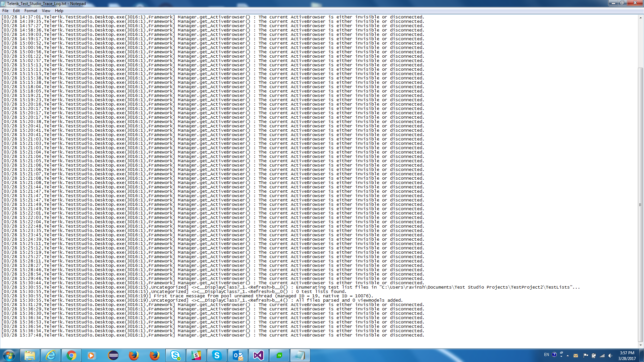Open the Format menu
The image size is (644, 362).
tap(31, 11)
